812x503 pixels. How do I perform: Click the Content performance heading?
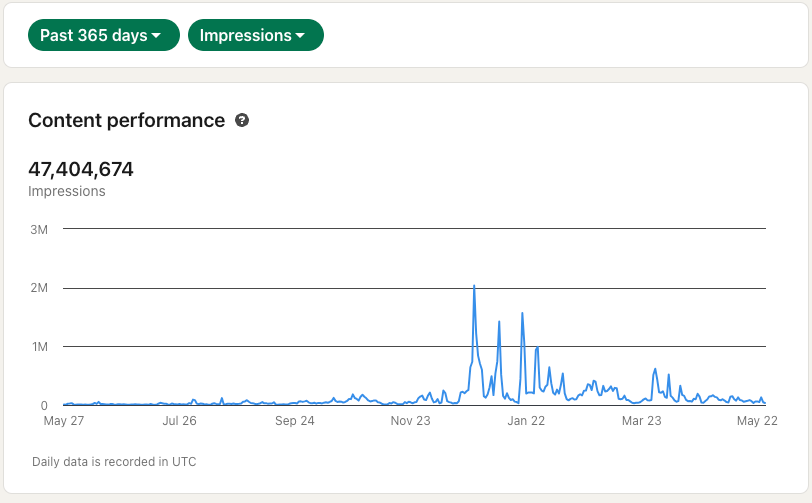pyautogui.click(x=126, y=120)
